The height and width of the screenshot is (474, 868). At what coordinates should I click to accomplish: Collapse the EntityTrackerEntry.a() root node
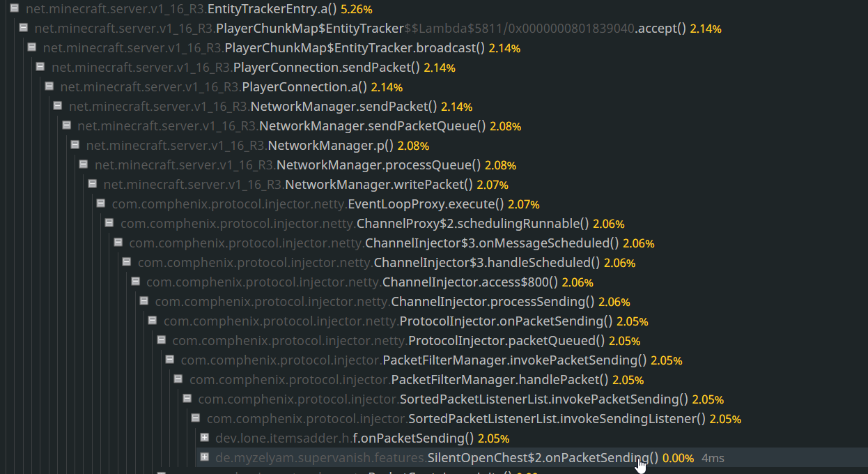click(x=14, y=9)
